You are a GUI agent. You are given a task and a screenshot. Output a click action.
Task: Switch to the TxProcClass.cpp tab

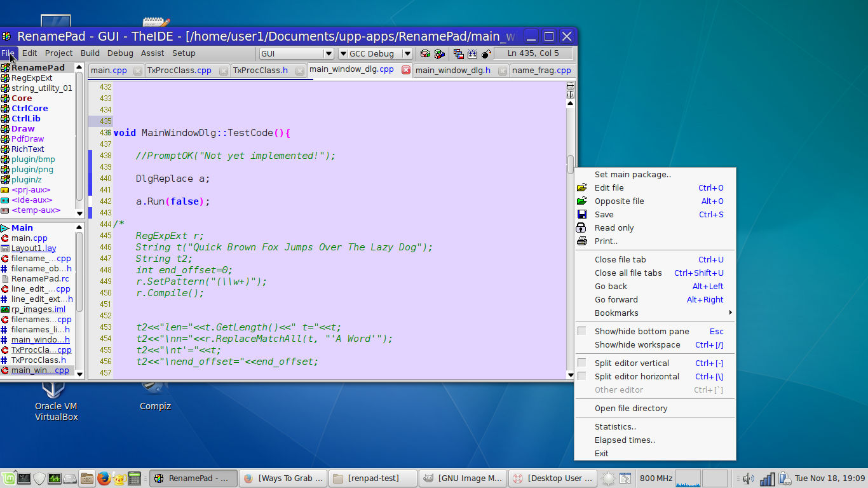click(180, 71)
